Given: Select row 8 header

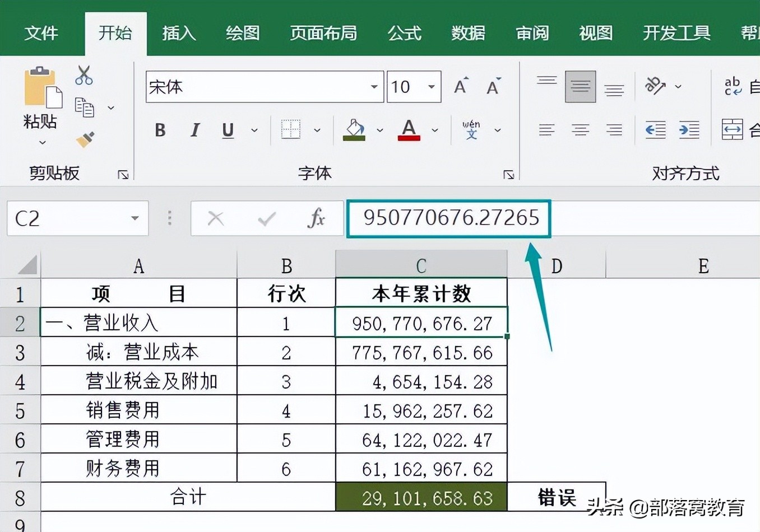Looking at the screenshot, I should (x=20, y=497).
